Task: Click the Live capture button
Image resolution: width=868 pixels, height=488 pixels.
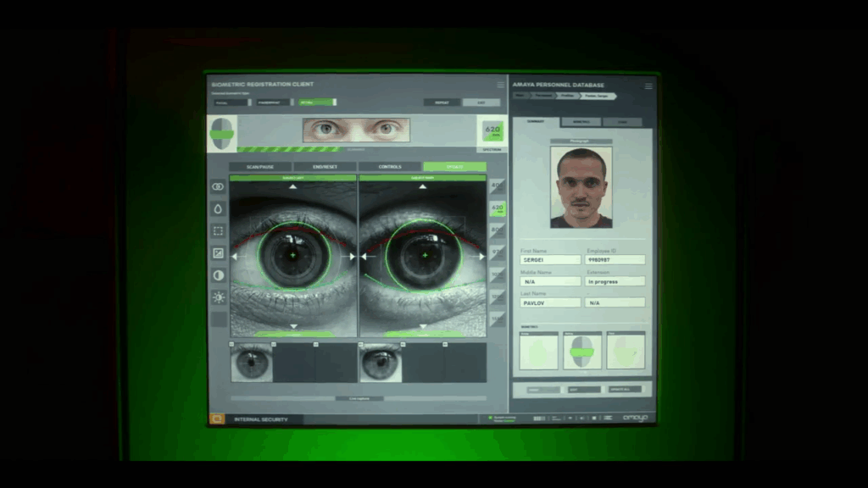Action: point(359,398)
